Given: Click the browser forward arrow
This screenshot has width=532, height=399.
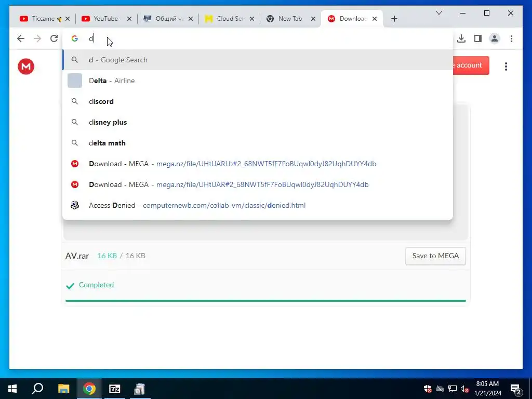Looking at the screenshot, I should click(37, 38).
